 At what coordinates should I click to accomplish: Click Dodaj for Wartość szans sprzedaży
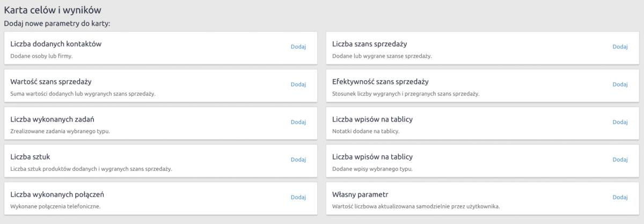tap(298, 84)
